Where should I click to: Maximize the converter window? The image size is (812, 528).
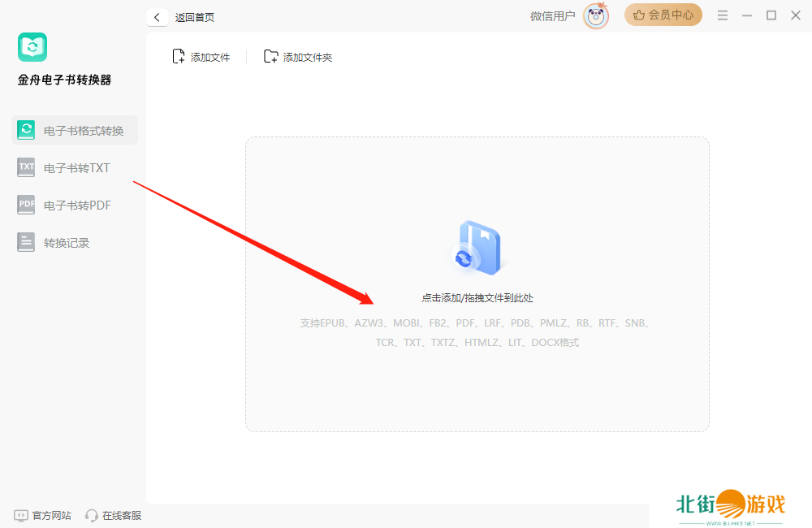(x=771, y=15)
